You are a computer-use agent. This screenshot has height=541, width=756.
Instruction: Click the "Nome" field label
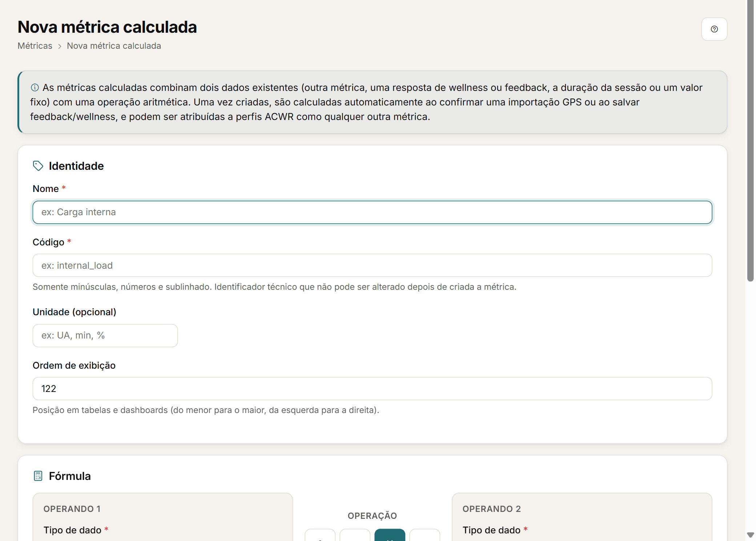pyautogui.click(x=46, y=189)
